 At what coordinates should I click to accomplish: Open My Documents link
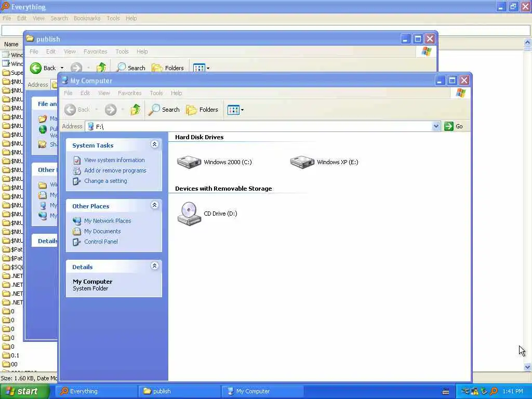point(102,231)
